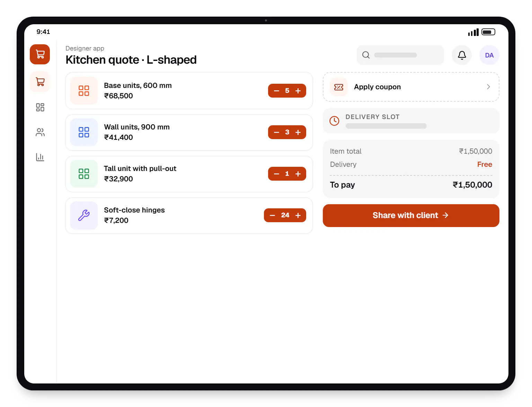The width and height of the screenshot is (532, 407).
Task: Open the dashboard grid sidebar icon
Action: point(40,107)
